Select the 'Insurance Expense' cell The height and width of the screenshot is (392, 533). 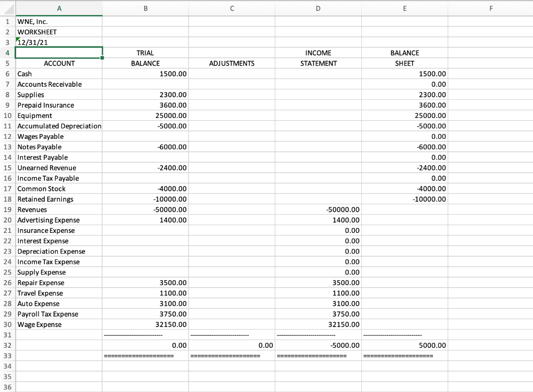[59, 230]
